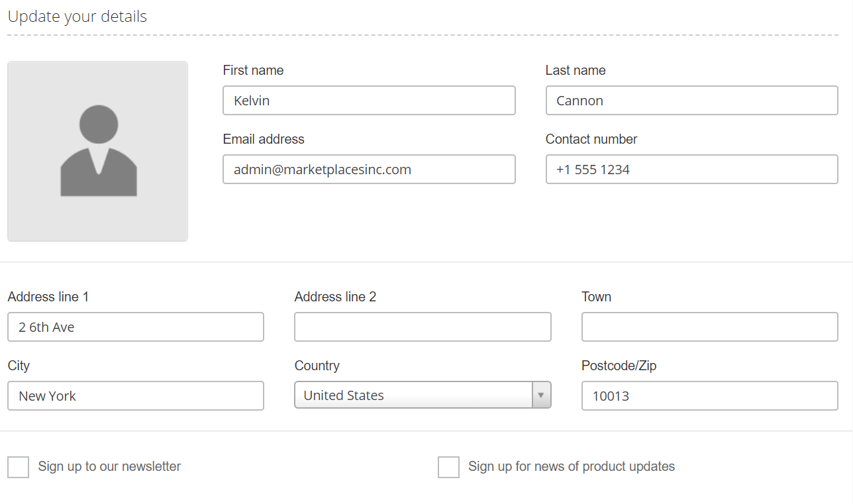Image resolution: width=853 pixels, height=504 pixels.
Task: Click the profile avatar placeholder image
Action: [97, 151]
